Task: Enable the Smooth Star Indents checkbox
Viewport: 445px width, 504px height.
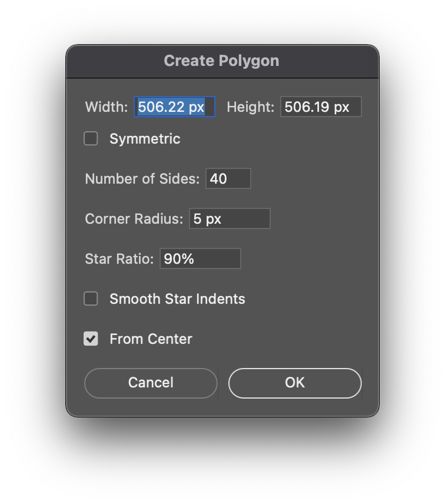Action: coord(91,299)
